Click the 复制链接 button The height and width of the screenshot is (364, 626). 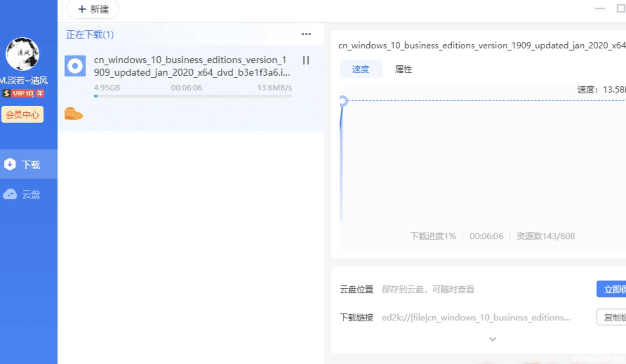pos(611,317)
